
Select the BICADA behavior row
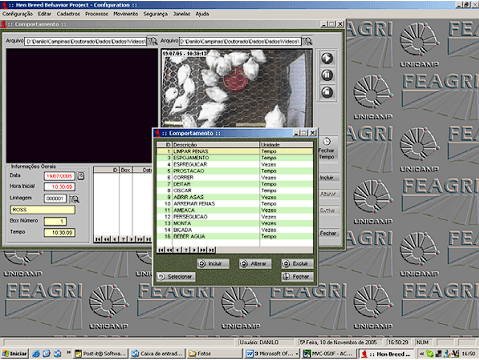[235, 230]
